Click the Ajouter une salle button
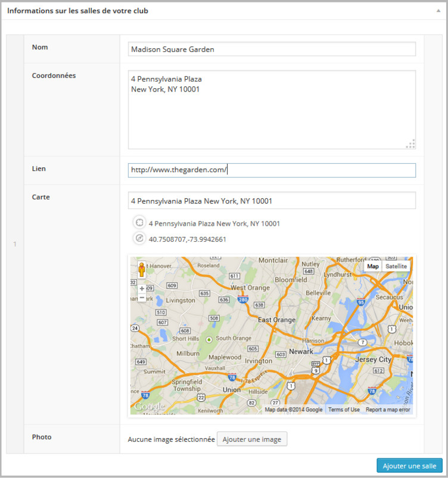Image resolution: width=448 pixels, height=478 pixels. tap(409, 466)
